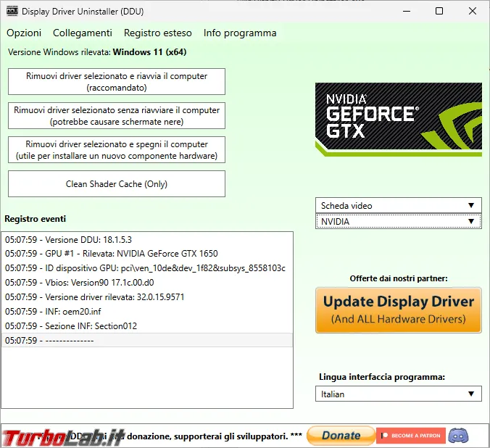Screen dimensions: 490x448
Task: Expand the Italian language dropdown
Action: click(x=399, y=394)
